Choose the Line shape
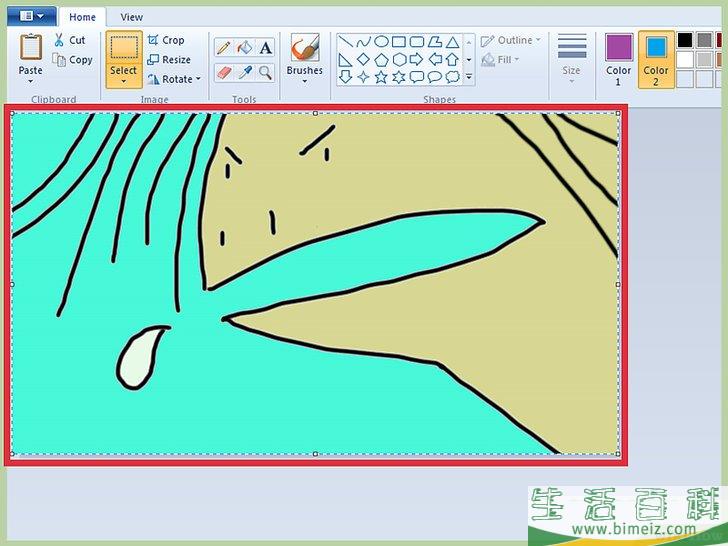Image resolution: width=728 pixels, height=546 pixels. click(x=345, y=42)
